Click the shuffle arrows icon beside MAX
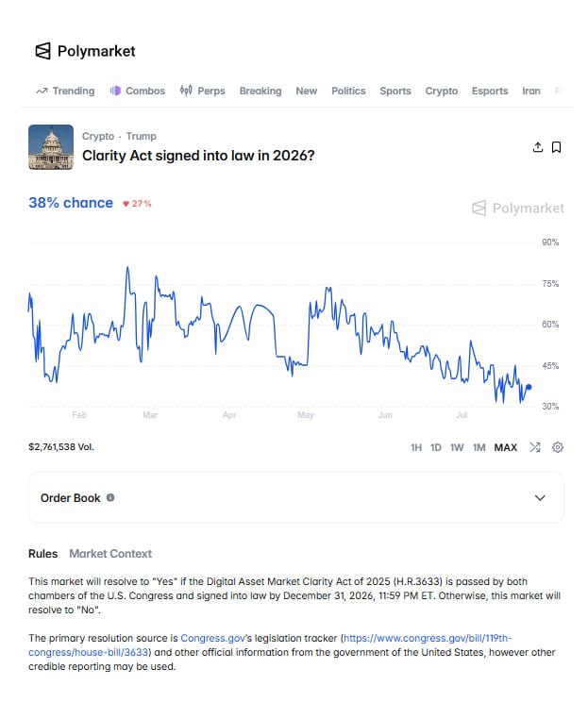The width and height of the screenshot is (588, 719). coord(535,447)
